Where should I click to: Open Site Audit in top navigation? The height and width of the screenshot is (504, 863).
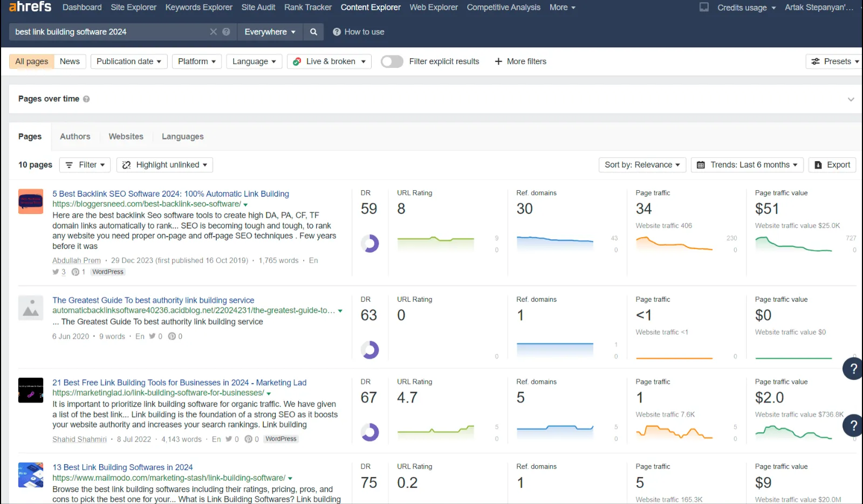tap(258, 8)
